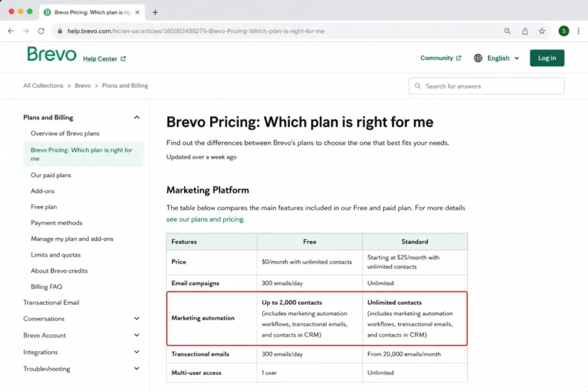Click the Email campaigns row label

[195, 284]
